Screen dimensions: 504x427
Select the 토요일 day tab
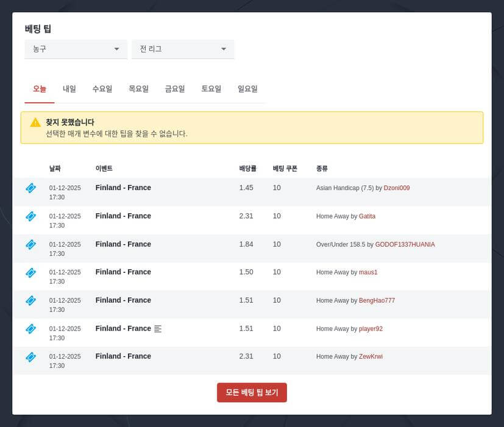point(211,88)
